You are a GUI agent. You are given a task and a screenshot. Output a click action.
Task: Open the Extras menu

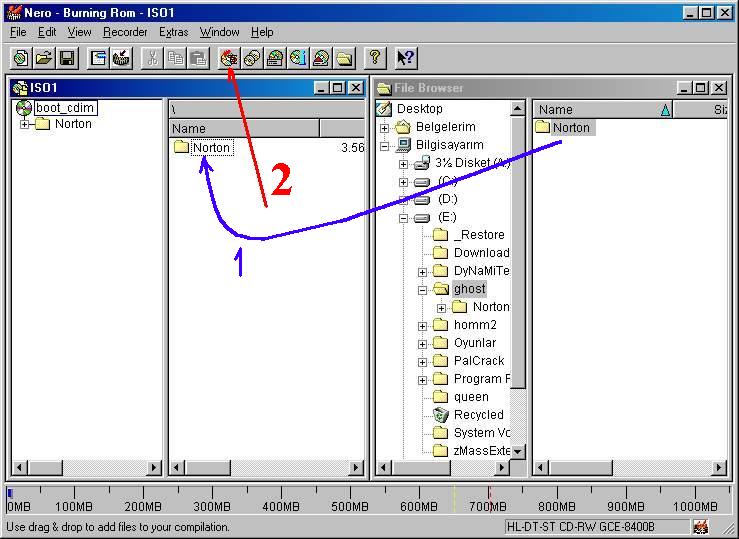(173, 32)
